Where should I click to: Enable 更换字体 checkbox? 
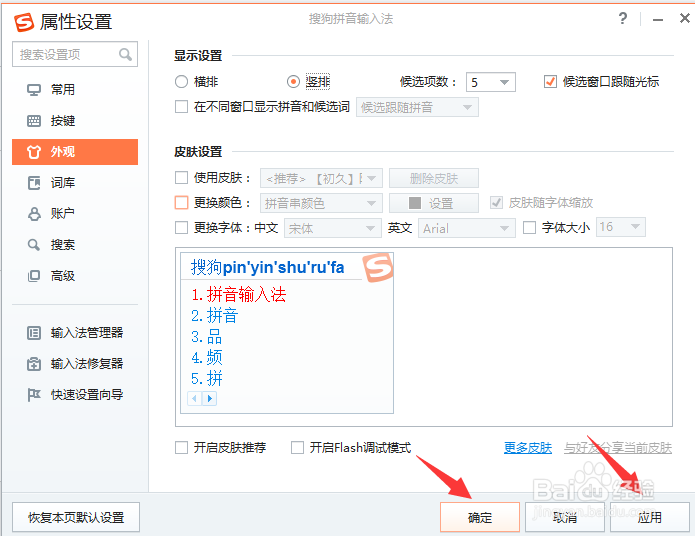click(x=181, y=227)
